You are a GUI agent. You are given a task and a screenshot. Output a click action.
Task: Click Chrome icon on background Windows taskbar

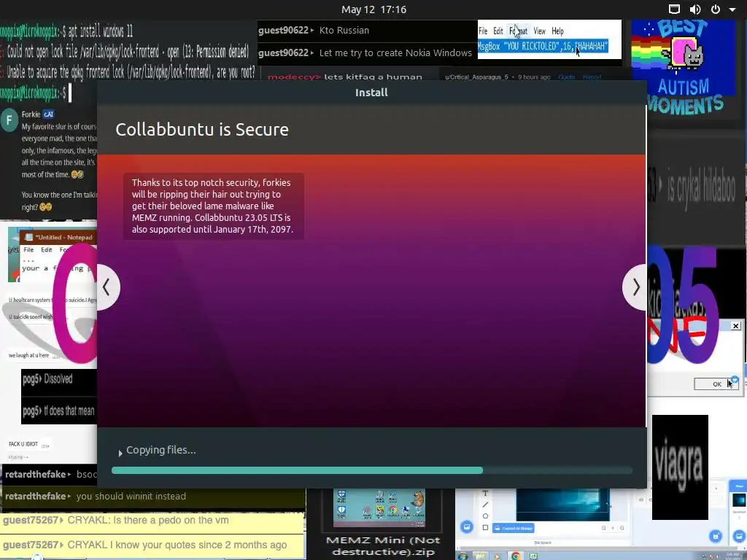click(x=516, y=556)
